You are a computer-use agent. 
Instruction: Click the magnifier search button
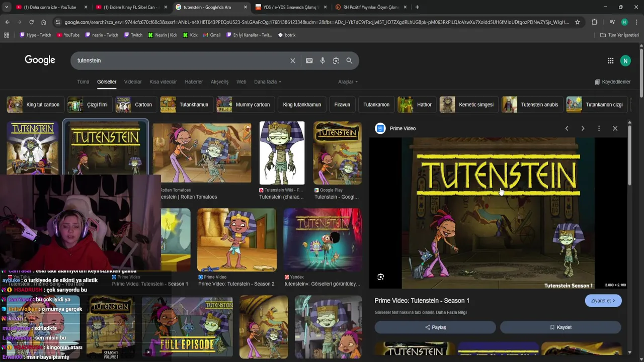[349, 60]
